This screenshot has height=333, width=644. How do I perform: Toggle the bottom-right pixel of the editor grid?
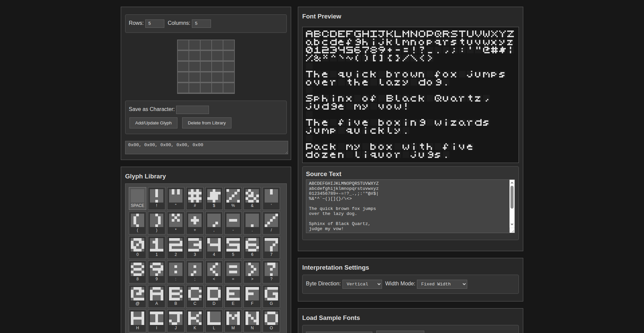[229, 88]
